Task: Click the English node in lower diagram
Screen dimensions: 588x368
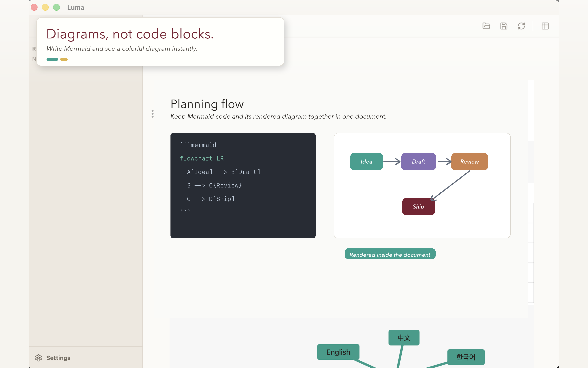Action: point(338,352)
